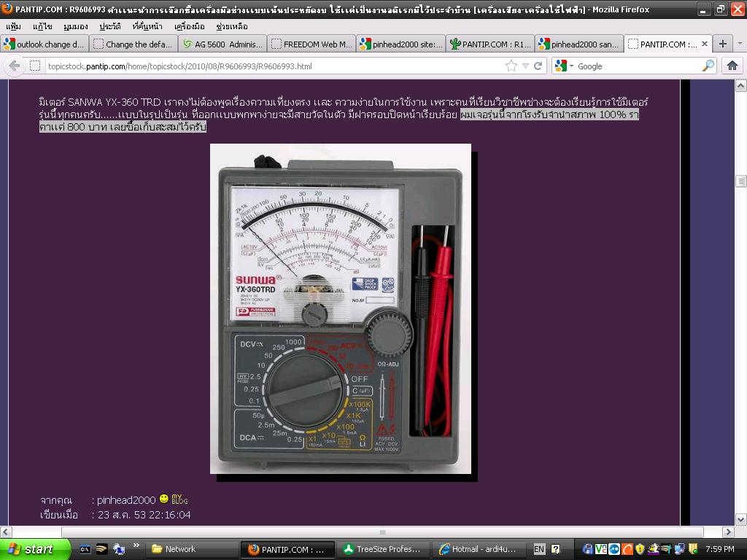Click the network monitors tray icon

[679, 549]
